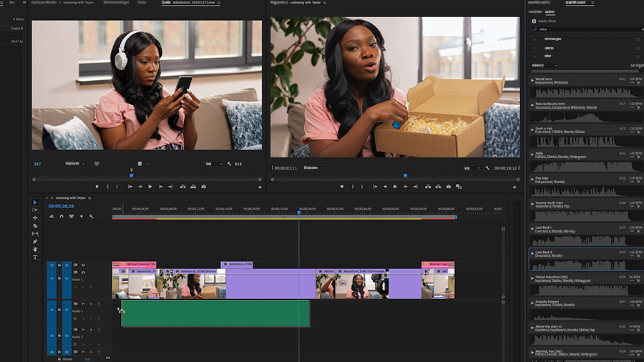The width and height of the screenshot is (644, 362).
Task: Hide the Video 1 track eye icon
Action: [x=84, y=273]
